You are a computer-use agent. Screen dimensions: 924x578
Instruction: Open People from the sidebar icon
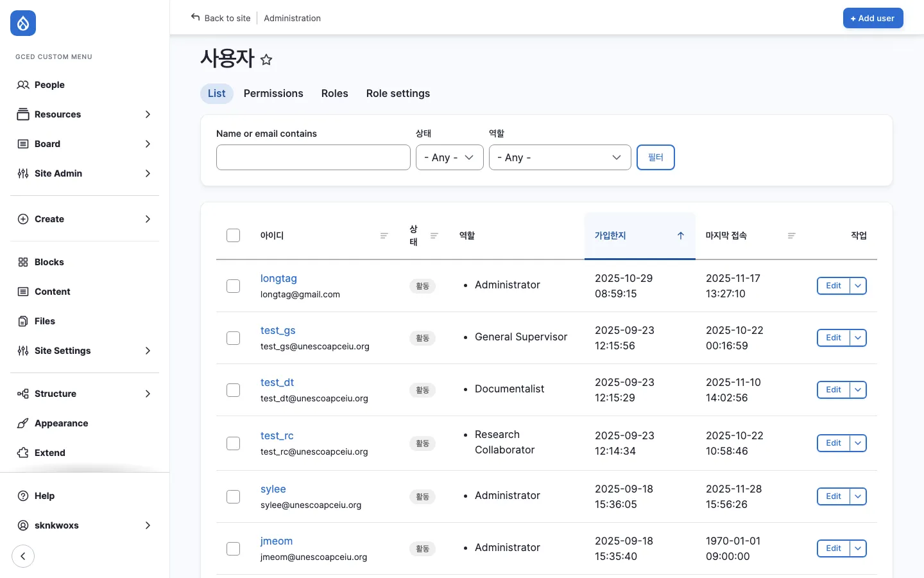[x=23, y=85]
